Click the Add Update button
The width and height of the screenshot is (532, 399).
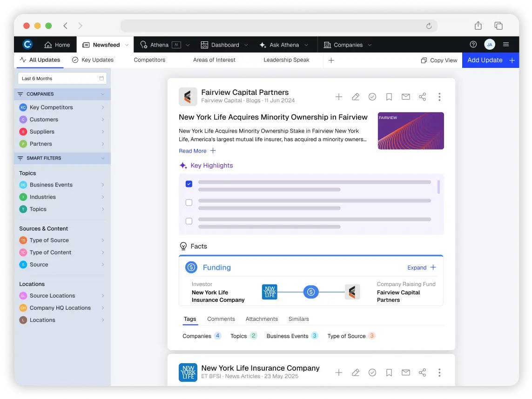(x=490, y=60)
